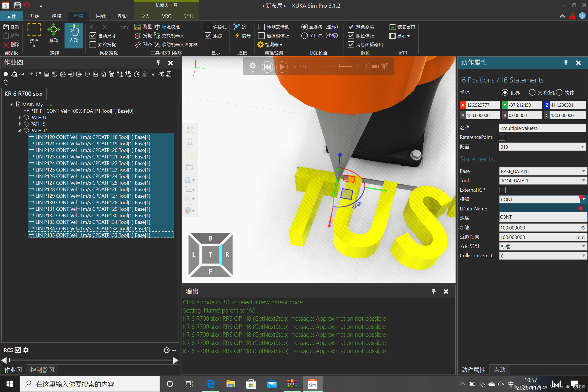
Task: Reset simulation with the rewind button
Action: click(267, 67)
